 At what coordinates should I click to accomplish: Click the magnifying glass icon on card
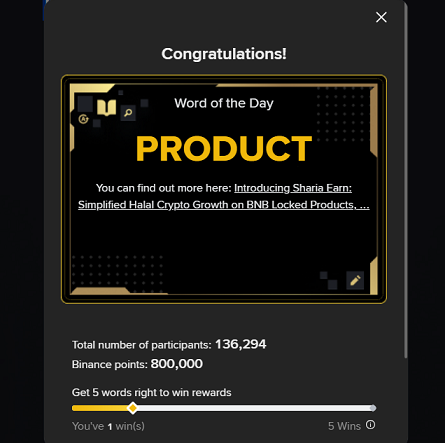128,113
